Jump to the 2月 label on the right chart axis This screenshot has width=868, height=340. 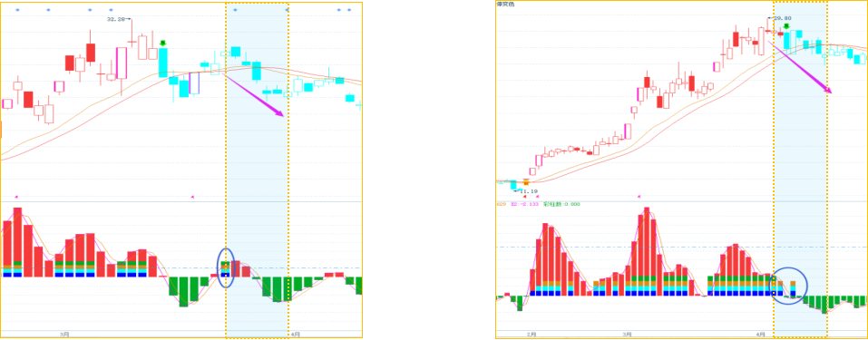click(532, 335)
